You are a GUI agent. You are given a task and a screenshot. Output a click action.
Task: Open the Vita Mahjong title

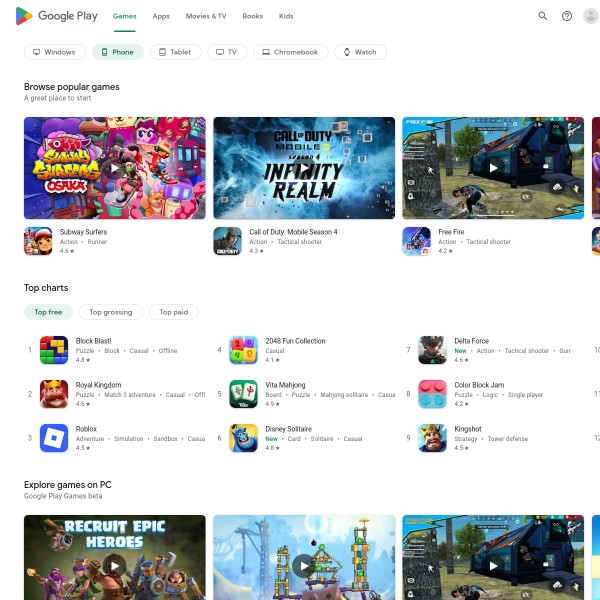point(285,385)
